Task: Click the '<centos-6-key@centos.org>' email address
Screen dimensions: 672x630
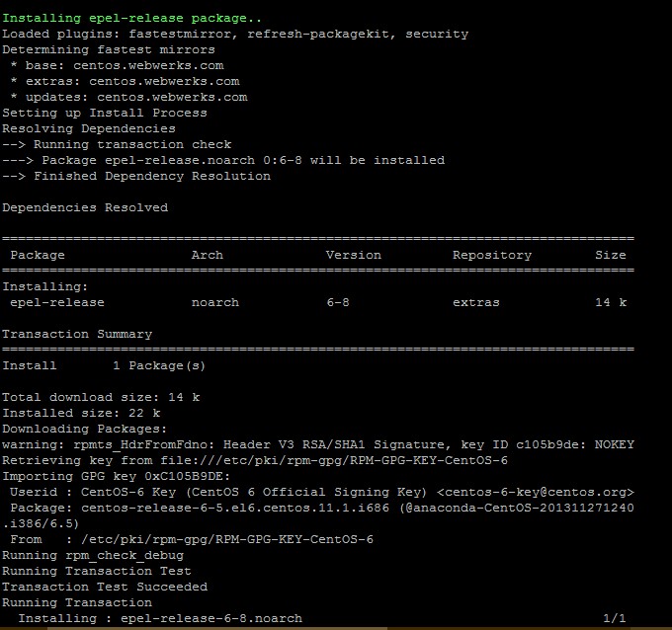Action: point(536,493)
